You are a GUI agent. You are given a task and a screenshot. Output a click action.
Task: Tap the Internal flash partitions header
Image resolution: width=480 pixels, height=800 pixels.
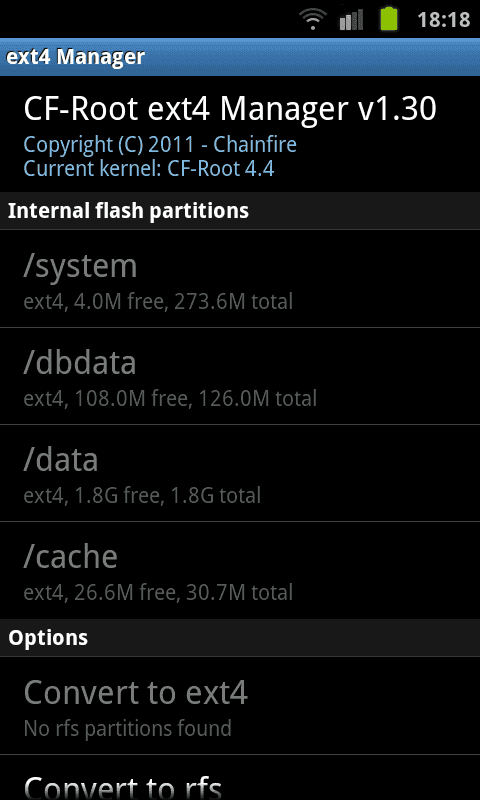coord(240,211)
